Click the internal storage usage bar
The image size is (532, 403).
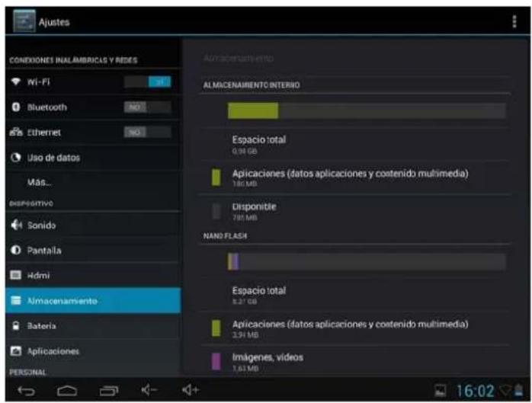(x=367, y=110)
